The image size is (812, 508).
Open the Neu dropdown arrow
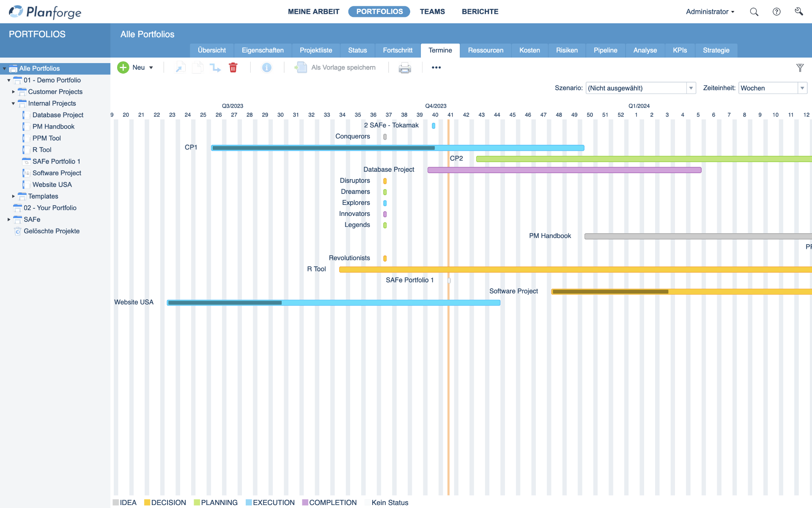pyautogui.click(x=151, y=68)
